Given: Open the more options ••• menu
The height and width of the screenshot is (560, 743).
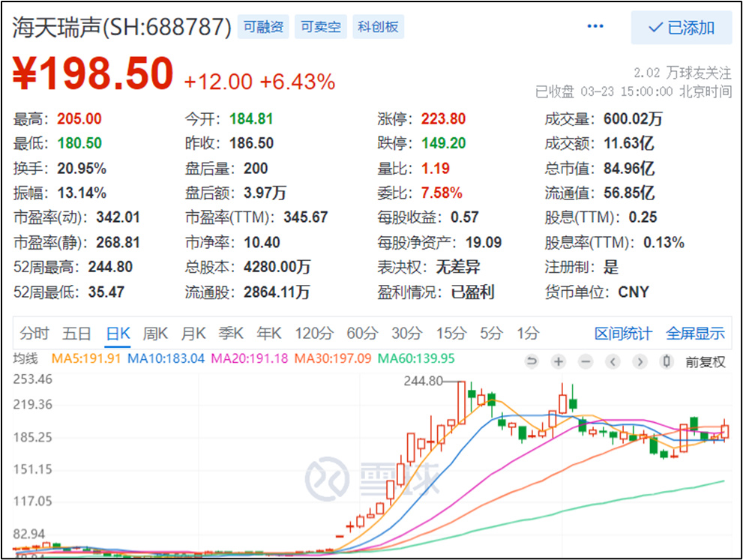Looking at the screenshot, I should coord(595,25).
